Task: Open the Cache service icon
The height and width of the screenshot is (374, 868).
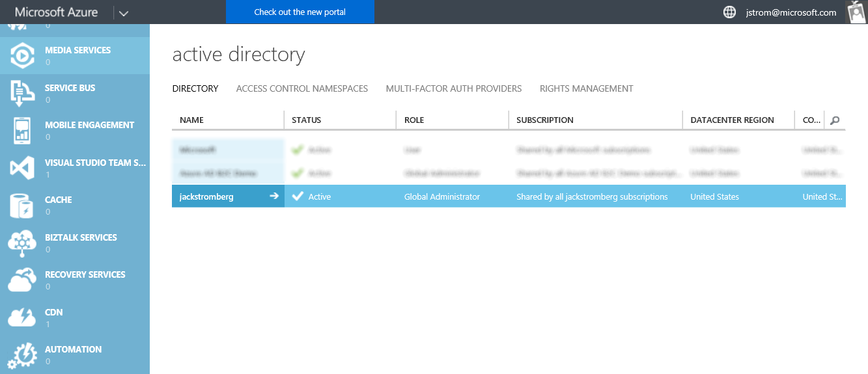Action: coord(21,206)
